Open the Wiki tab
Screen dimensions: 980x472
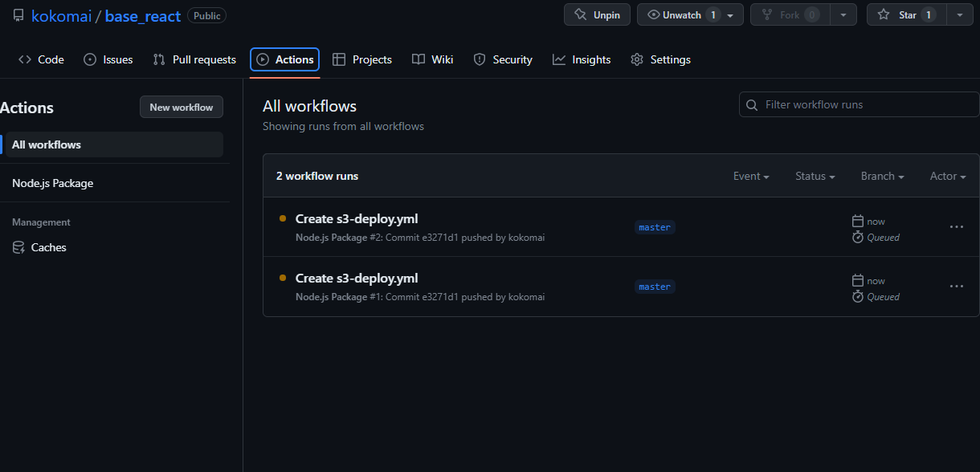point(433,59)
